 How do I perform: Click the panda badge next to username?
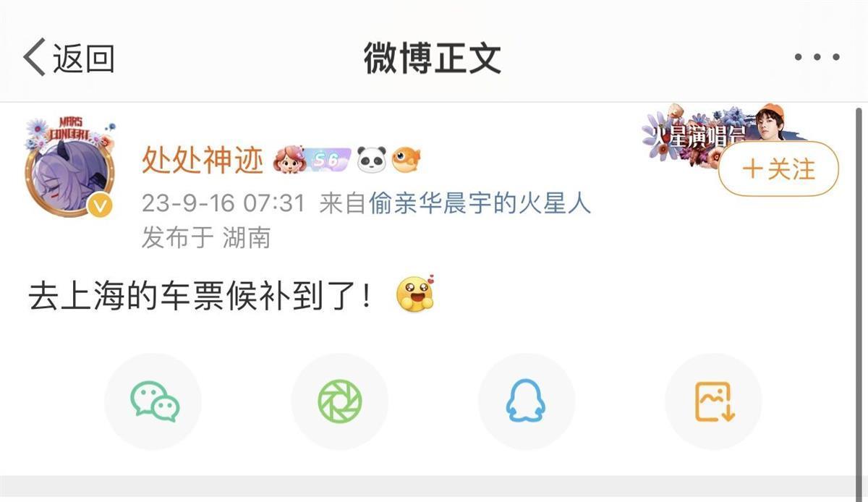point(372,160)
